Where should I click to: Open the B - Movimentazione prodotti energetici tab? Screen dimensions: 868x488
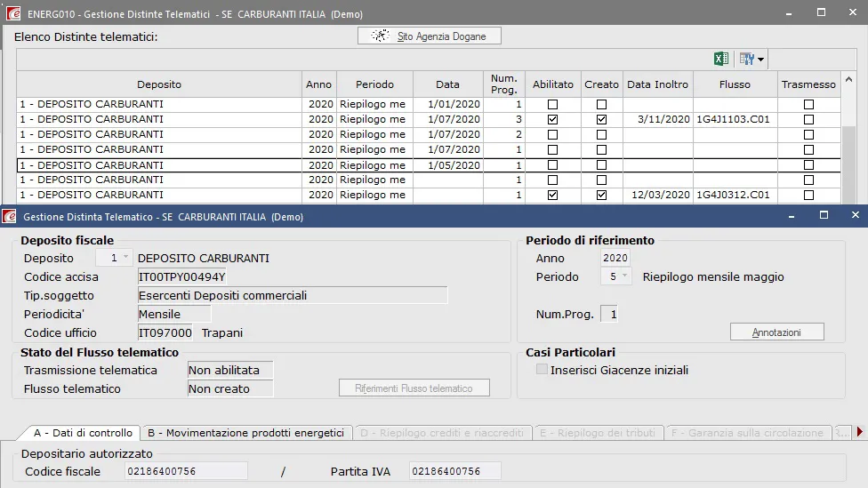(x=245, y=433)
